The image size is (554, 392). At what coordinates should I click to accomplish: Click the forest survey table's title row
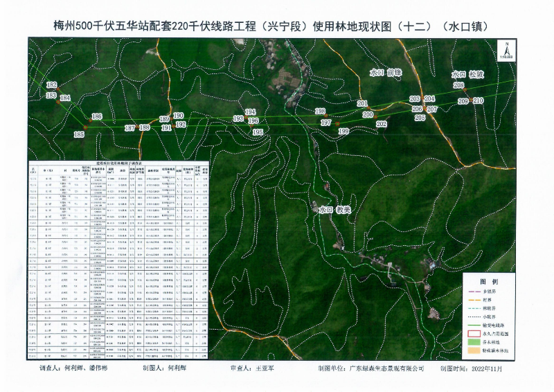(x=119, y=163)
